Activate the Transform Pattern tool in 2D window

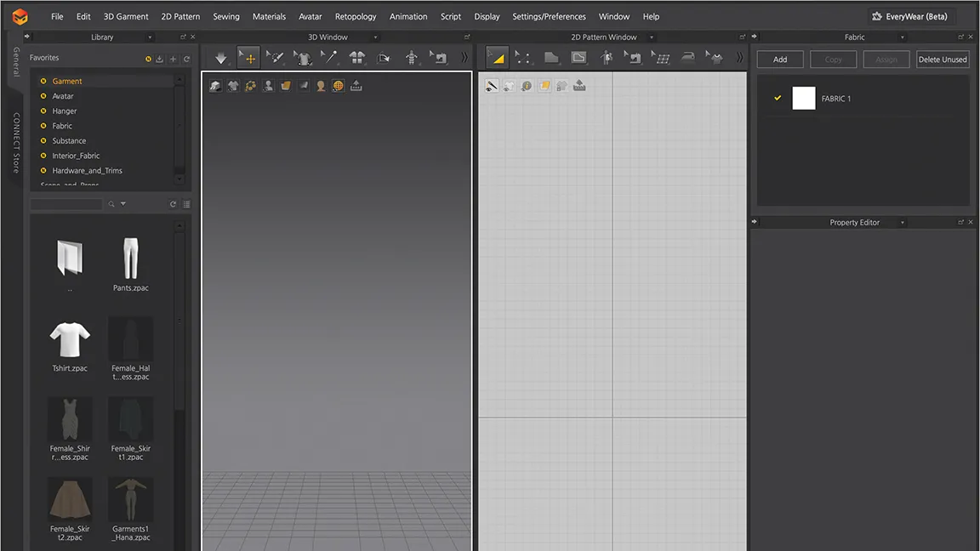coord(495,56)
